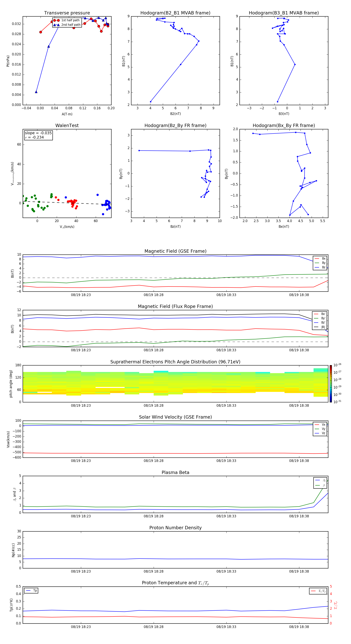Click 'Suprathermal Electrons Pitch Angle Distribution' title
Viewport: 351px width, 644px height.
pyautogui.click(x=175, y=362)
